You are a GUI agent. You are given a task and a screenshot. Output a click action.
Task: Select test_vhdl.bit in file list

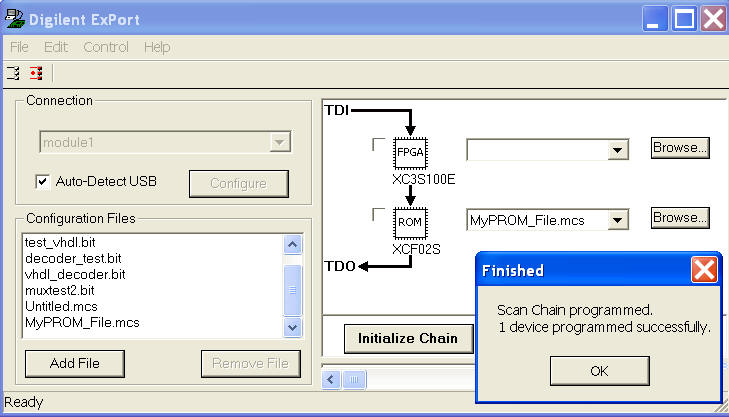tap(60, 242)
